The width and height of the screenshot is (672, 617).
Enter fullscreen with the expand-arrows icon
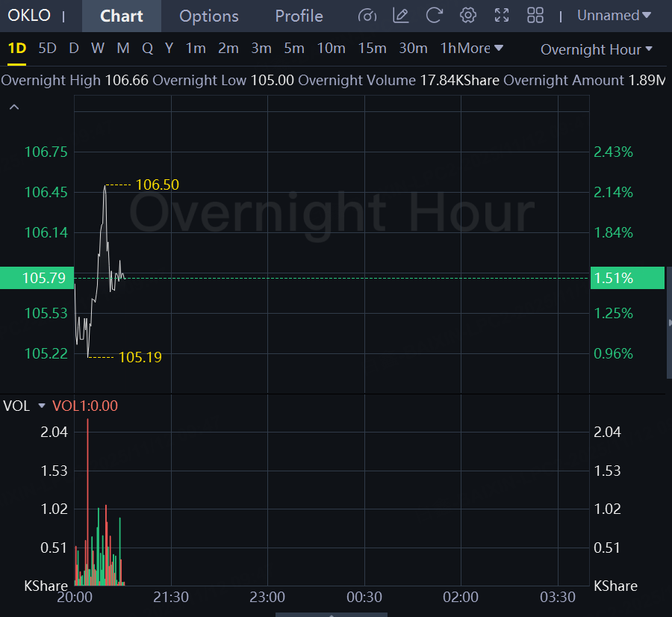point(502,16)
